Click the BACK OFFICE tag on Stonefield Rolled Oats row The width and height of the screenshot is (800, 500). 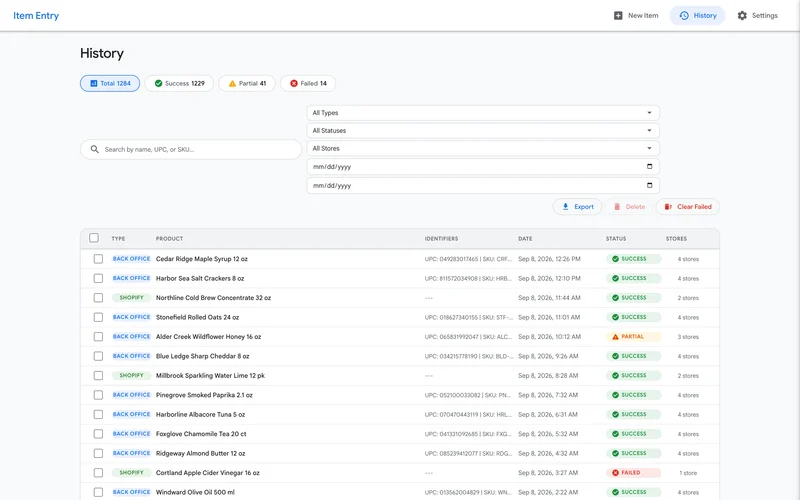click(131, 317)
